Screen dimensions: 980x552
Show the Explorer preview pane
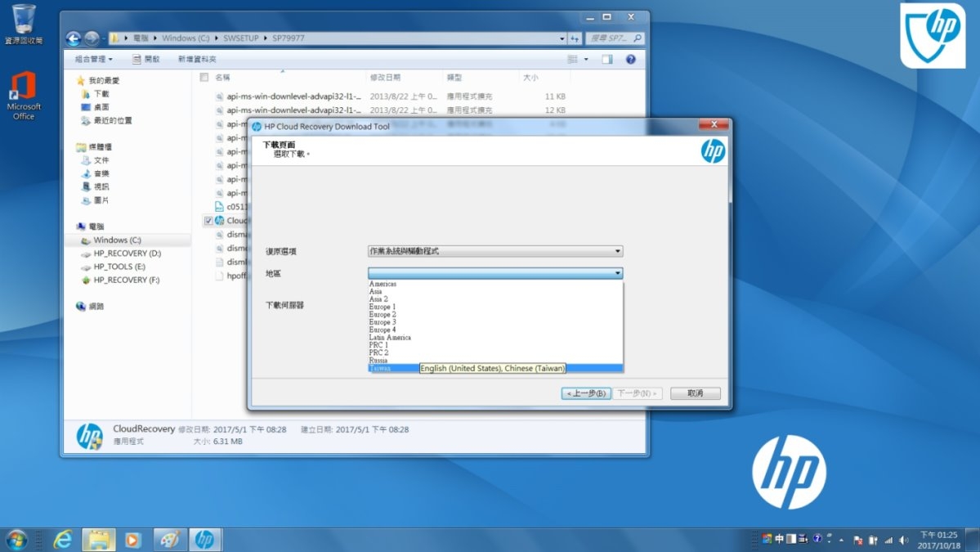point(606,60)
